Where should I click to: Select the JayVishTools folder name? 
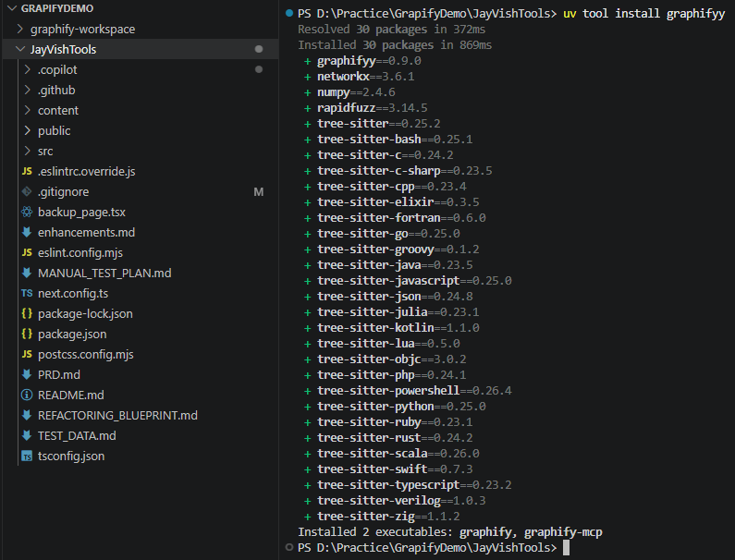(x=63, y=49)
